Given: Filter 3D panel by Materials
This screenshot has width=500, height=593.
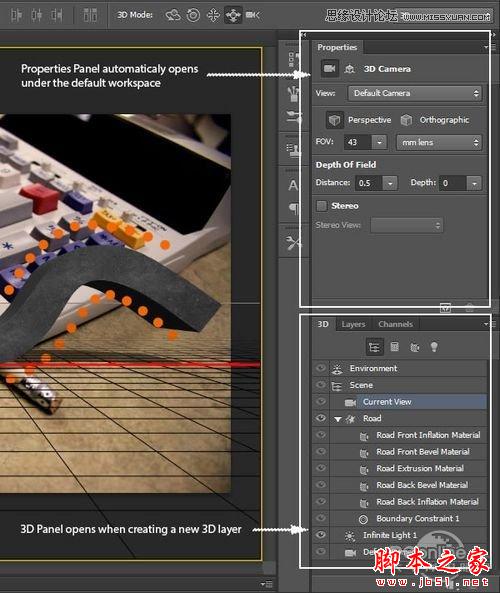Looking at the screenshot, I should click(x=415, y=347).
